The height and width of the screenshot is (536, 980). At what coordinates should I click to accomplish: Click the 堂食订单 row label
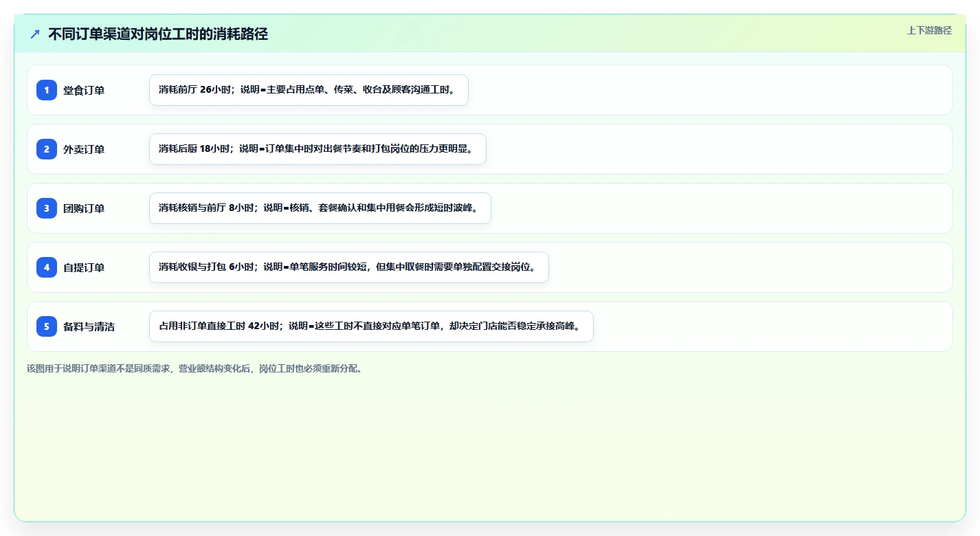point(84,90)
